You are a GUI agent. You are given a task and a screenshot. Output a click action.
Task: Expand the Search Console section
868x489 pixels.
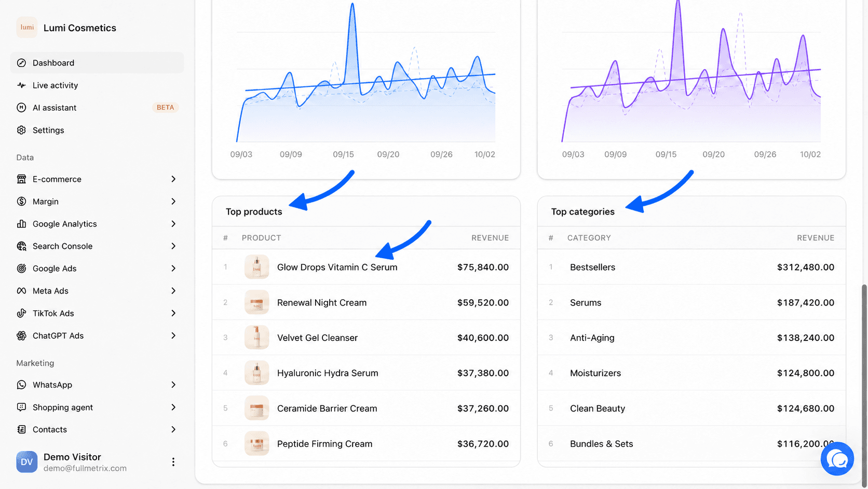point(173,246)
